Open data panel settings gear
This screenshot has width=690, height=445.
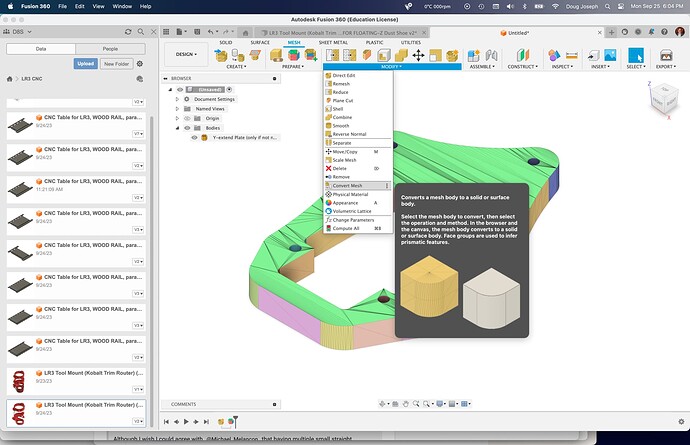pyautogui.click(x=140, y=64)
